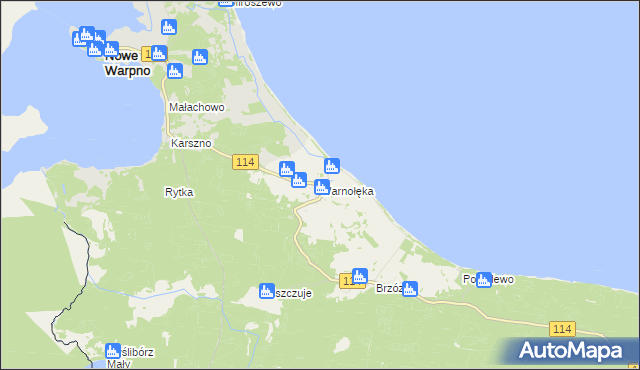Click the factory marker below Nowe Warpno road junction

(175, 71)
